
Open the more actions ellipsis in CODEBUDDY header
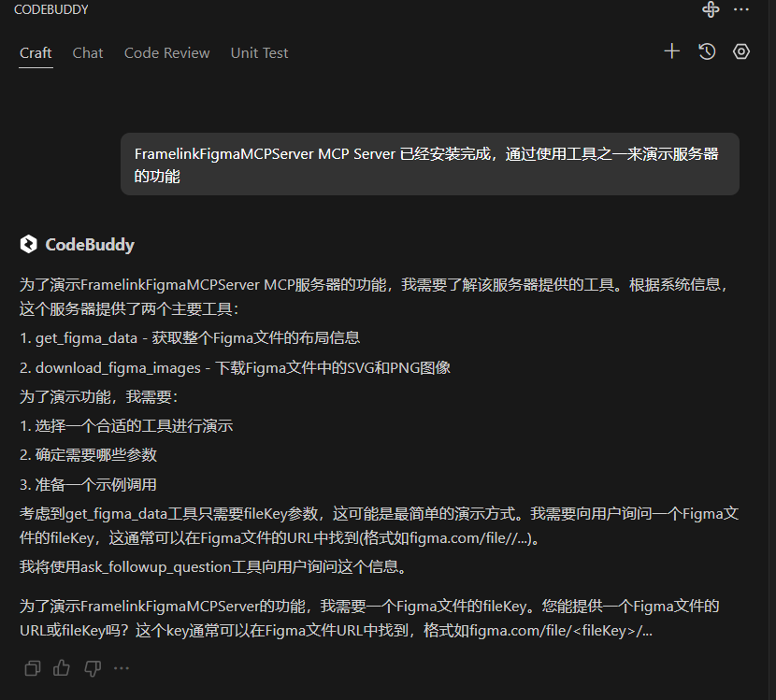[x=740, y=9]
